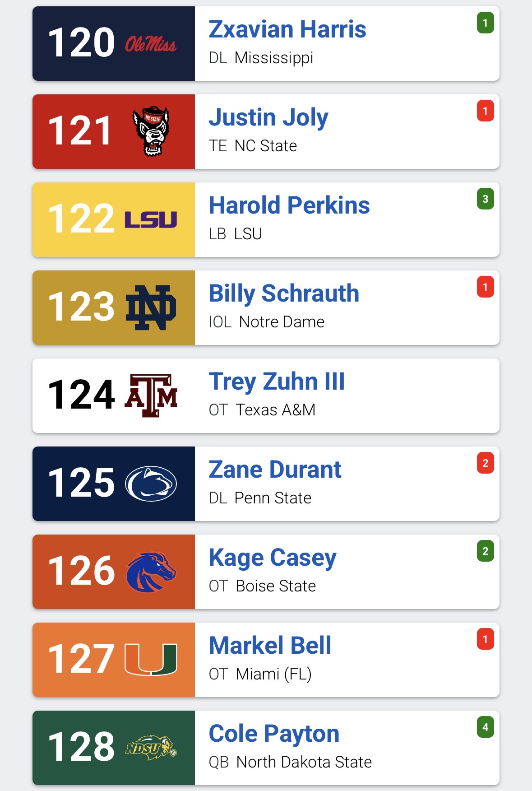Open Justin Joly's player page
The image size is (532, 791).
coord(268,117)
